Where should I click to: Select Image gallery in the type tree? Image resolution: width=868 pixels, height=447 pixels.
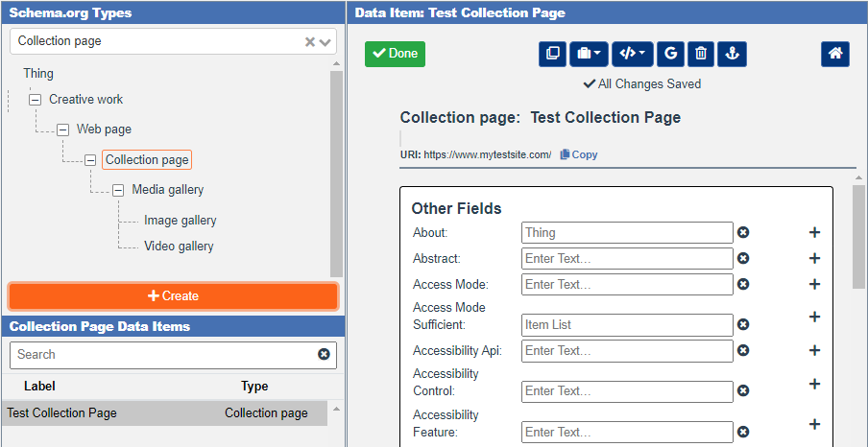pyautogui.click(x=180, y=221)
